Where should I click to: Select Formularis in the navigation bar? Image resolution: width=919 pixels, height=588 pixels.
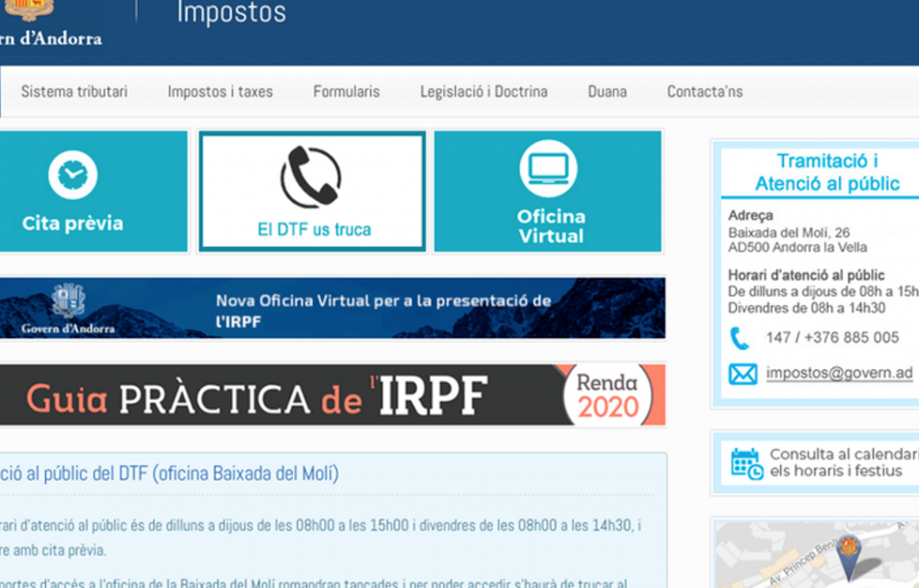tap(346, 92)
